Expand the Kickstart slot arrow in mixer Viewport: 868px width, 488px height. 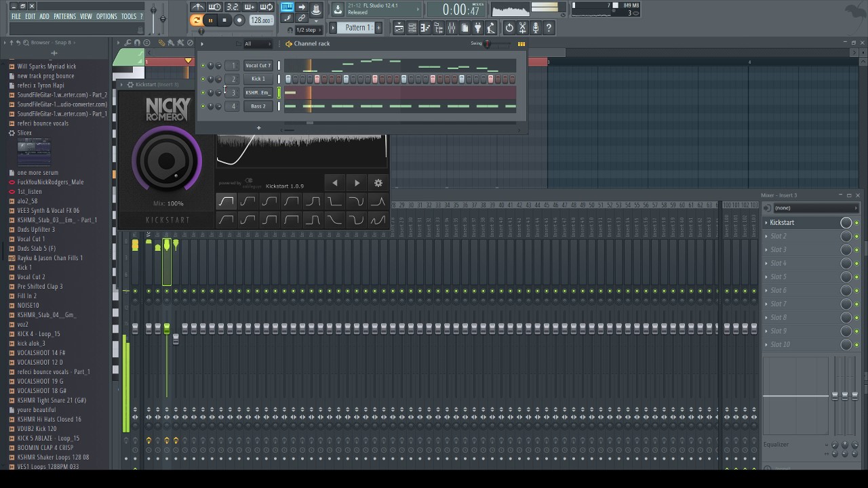tap(766, 223)
